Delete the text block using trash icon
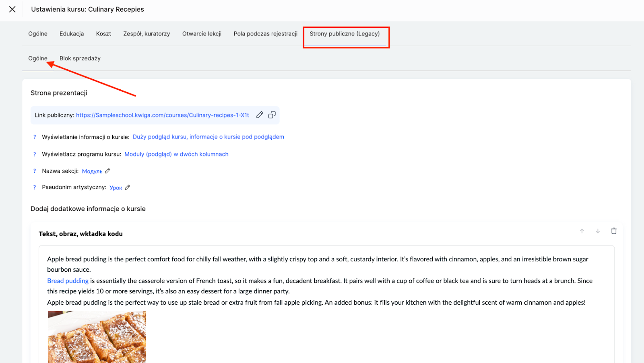 [614, 231]
